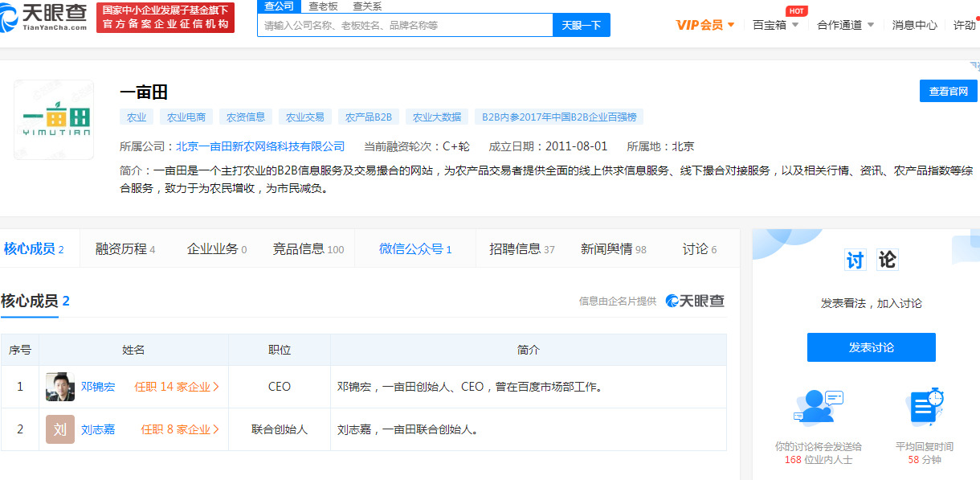The height and width of the screenshot is (480, 980).
Task: Open the 天眼查 logo beside 信息由企名片提供
Action: [695, 301]
